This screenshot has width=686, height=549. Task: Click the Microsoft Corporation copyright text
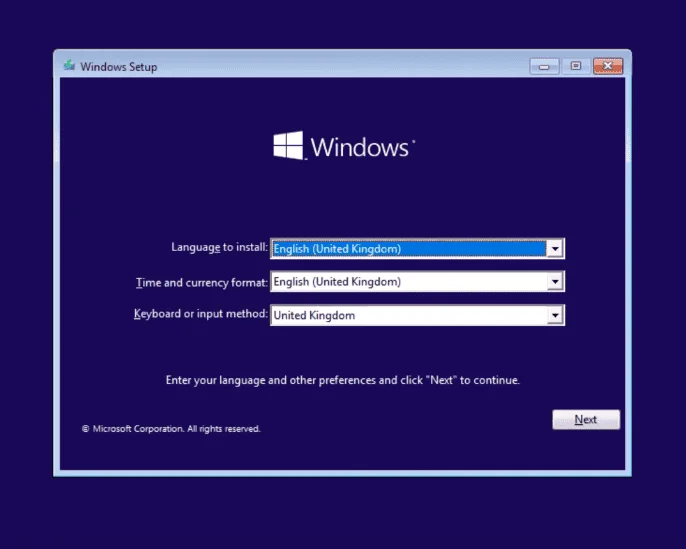171,429
